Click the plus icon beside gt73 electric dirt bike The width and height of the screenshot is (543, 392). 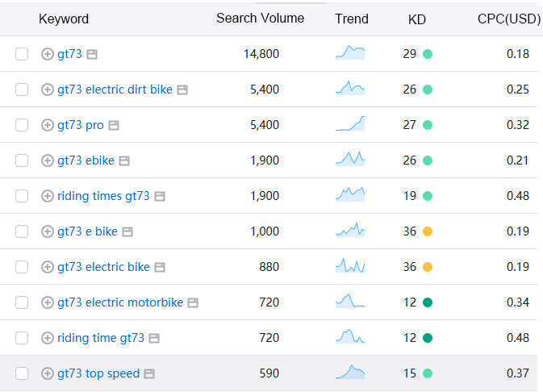(48, 90)
